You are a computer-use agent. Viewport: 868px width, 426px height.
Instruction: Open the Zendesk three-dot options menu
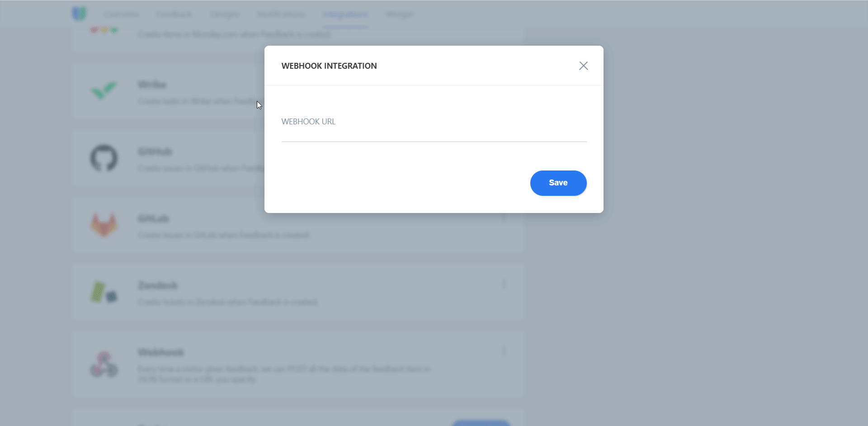tap(504, 284)
